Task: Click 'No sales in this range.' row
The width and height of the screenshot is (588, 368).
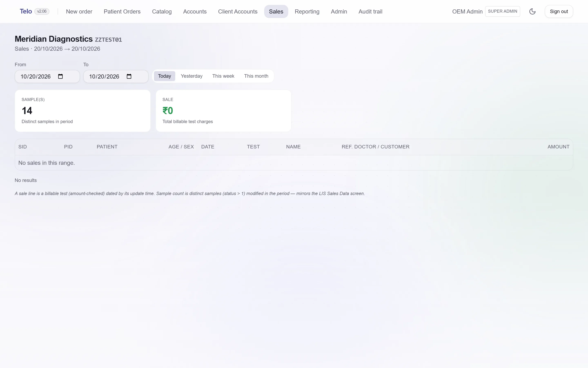Action: coord(294,163)
